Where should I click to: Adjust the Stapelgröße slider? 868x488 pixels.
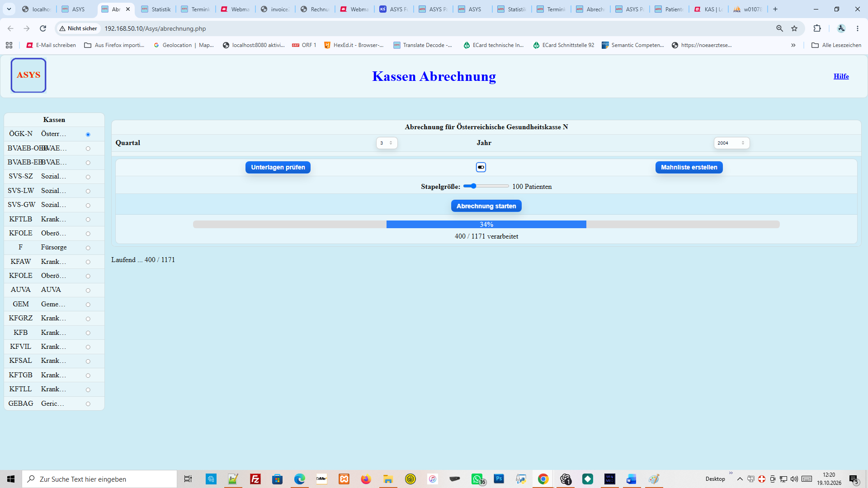486,186
